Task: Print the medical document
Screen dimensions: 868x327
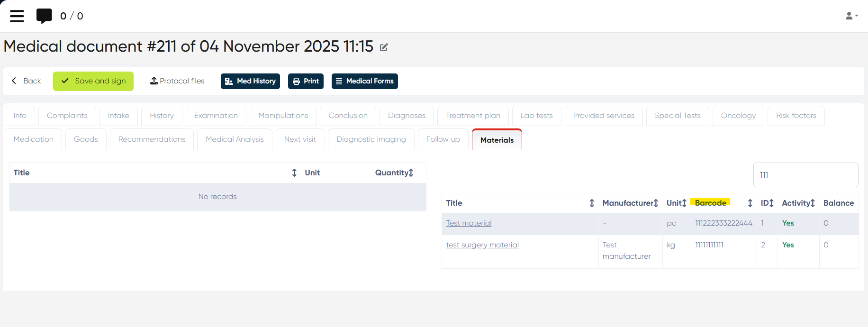Action: click(306, 81)
